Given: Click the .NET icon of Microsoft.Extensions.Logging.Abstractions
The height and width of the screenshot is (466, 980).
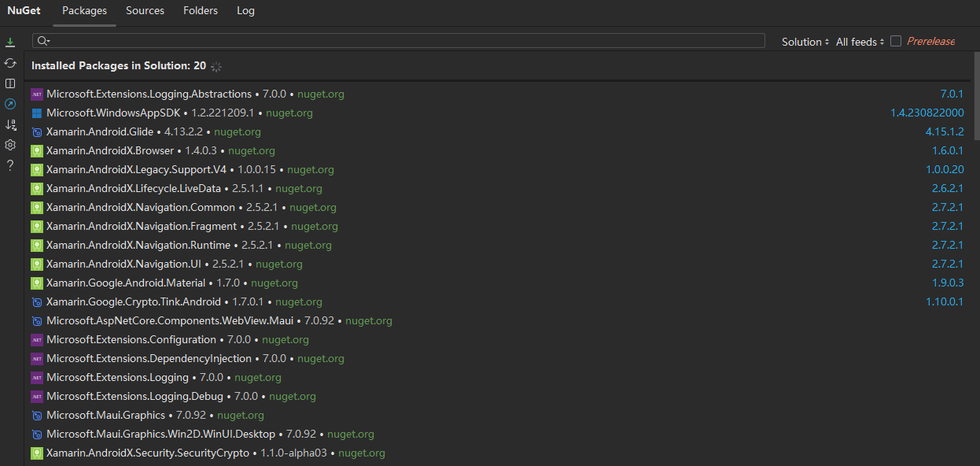Looking at the screenshot, I should 36,94.
